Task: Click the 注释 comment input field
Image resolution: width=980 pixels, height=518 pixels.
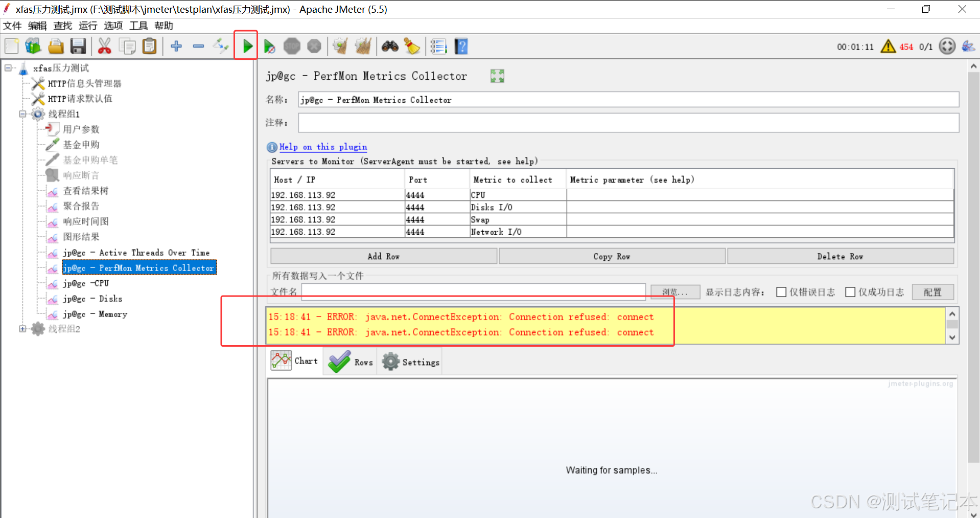Action: pyautogui.click(x=628, y=123)
